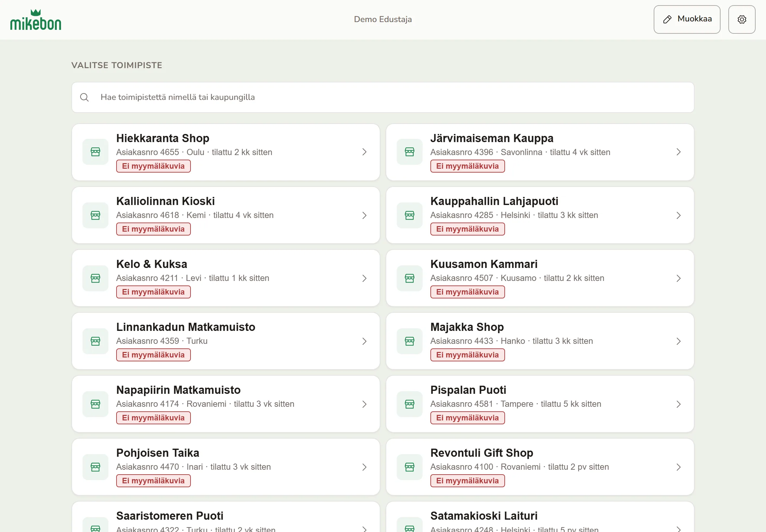Click Ei myymäläkuvia badge on Majakka Shop
This screenshot has width=766, height=532.
(467, 355)
